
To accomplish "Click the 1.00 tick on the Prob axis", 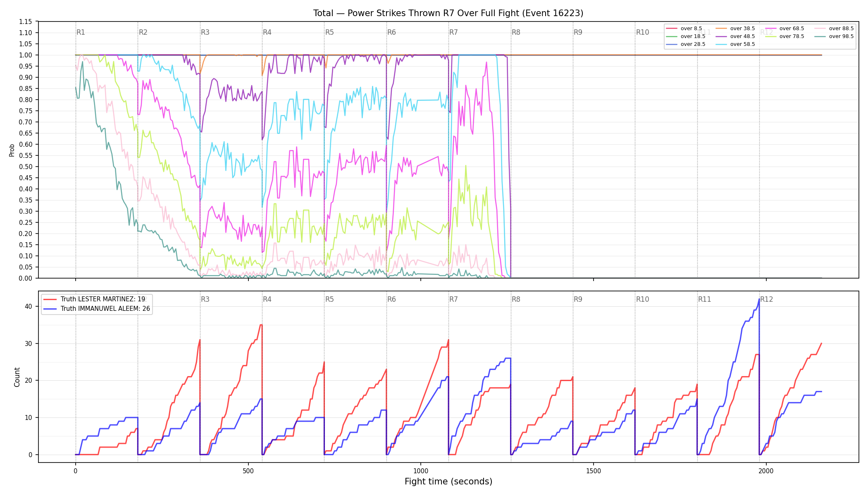I will pyautogui.click(x=26, y=55).
